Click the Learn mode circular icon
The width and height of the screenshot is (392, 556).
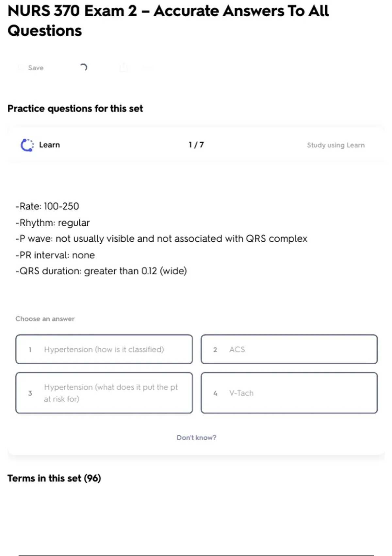tap(27, 145)
